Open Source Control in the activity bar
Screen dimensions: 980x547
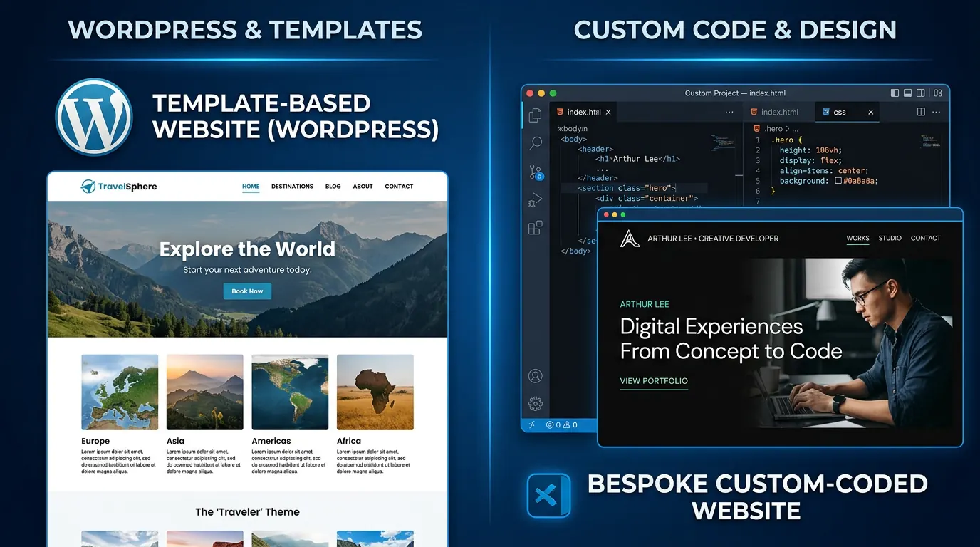[x=536, y=172]
